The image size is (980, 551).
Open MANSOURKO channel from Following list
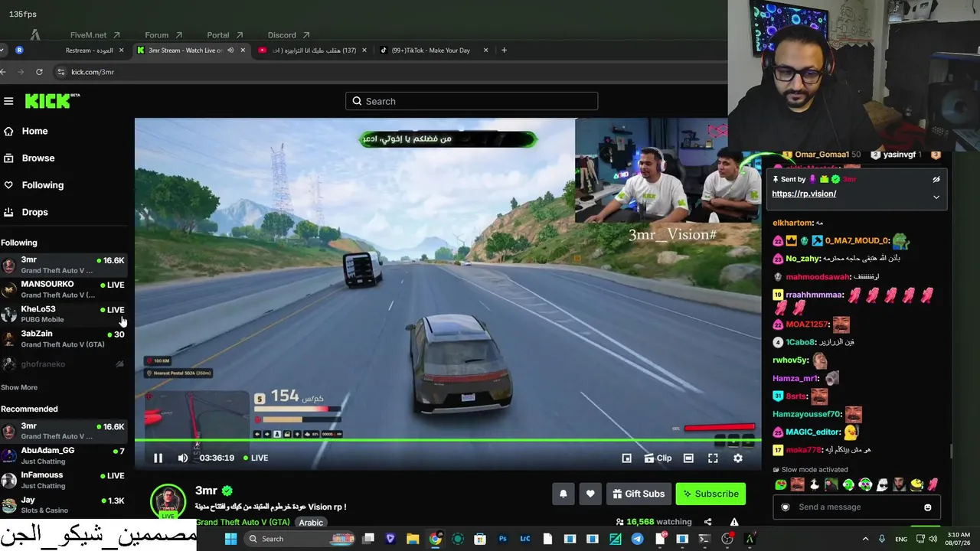click(64, 289)
